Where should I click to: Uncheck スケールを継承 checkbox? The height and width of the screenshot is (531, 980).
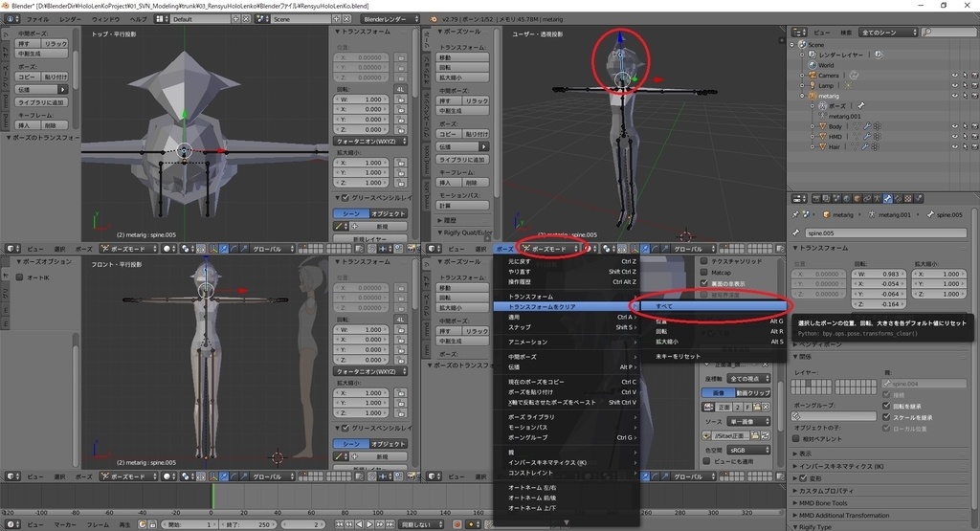886,417
